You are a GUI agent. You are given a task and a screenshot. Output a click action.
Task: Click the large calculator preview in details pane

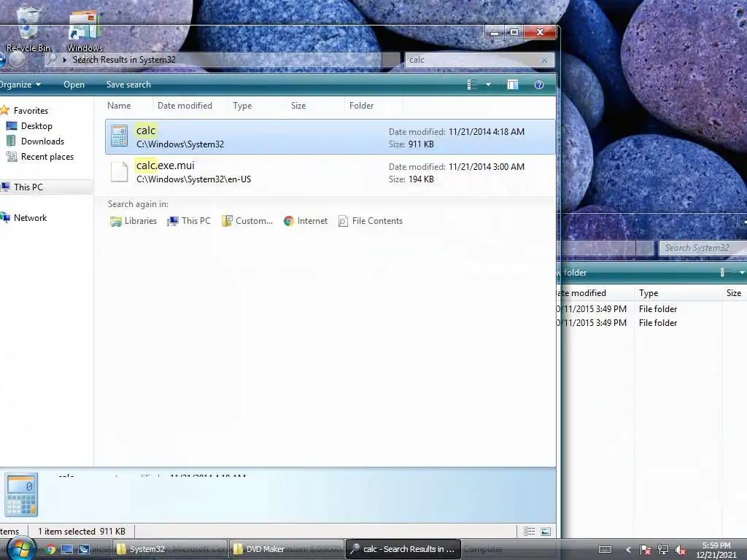(21, 495)
